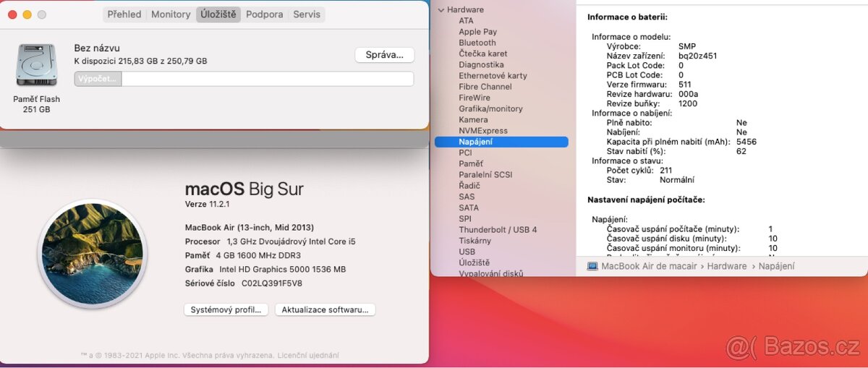Click the flash storage drive icon
This screenshot has width=868, height=368.
[x=36, y=65]
